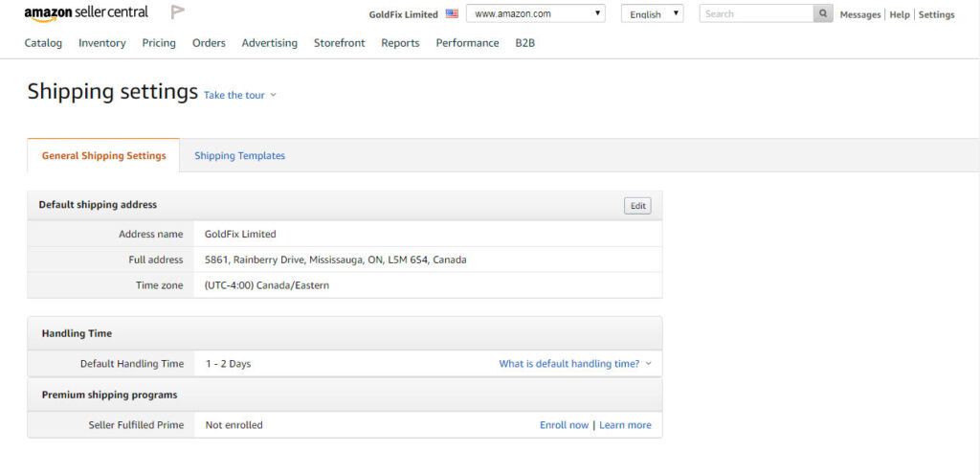
Task: Click the US flag marketplace icon
Action: [452, 14]
